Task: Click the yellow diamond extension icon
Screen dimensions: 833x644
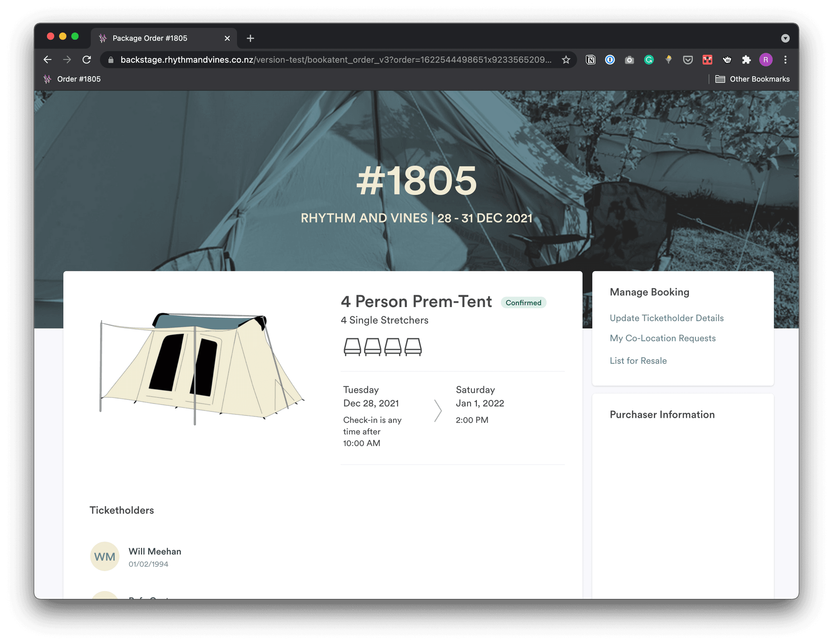Action: (x=668, y=60)
